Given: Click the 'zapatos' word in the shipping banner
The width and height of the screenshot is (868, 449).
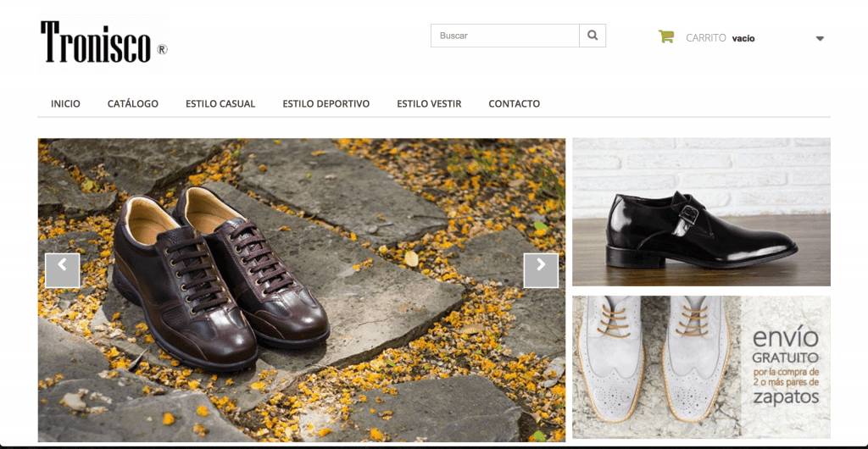Looking at the screenshot, I should [785, 396].
